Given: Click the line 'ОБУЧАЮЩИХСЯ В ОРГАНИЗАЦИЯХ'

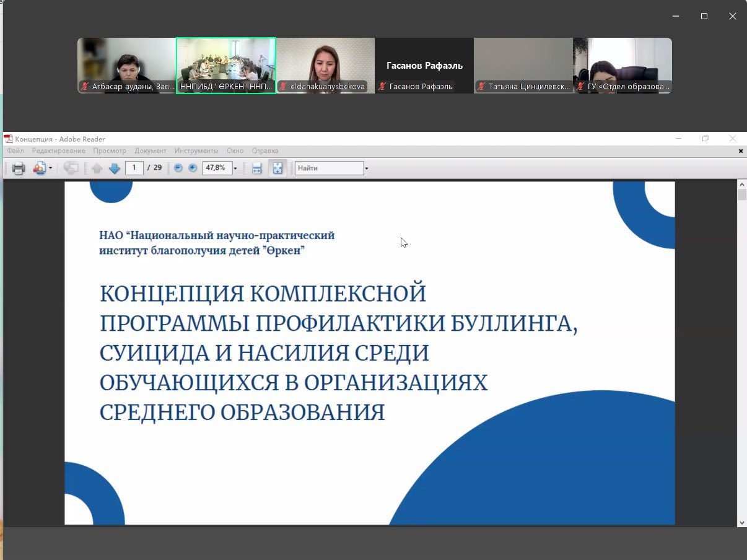Looking at the screenshot, I should (294, 383).
